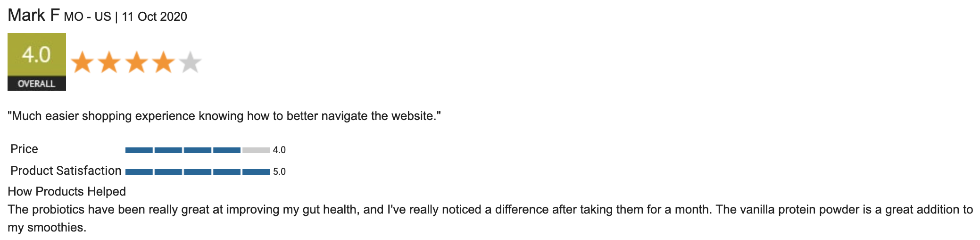Click the fifth gray rating star
Screen dimensions: 980x240
[190, 62]
